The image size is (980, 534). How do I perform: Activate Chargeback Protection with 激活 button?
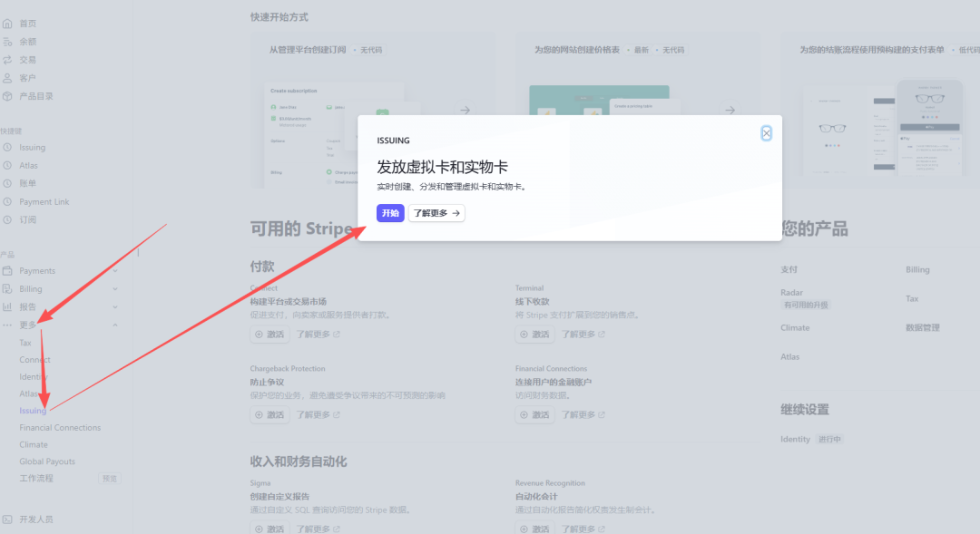point(269,414)
